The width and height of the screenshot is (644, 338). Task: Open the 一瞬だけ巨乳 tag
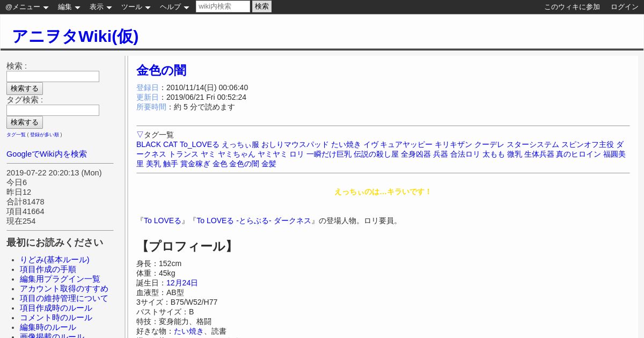pos(329,154)
